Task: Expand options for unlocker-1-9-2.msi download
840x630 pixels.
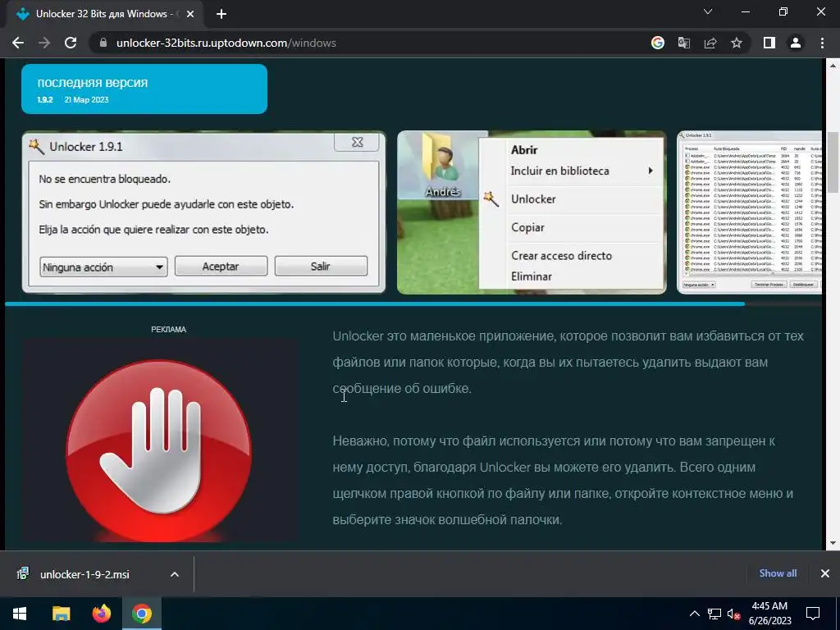Action: pyautogui.click(x=175, y=574)
